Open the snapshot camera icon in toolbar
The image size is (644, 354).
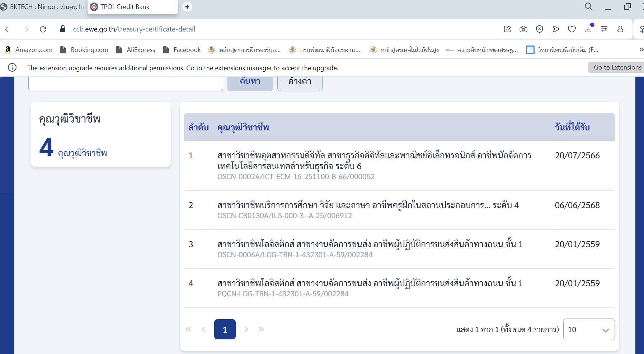(523, 29)
